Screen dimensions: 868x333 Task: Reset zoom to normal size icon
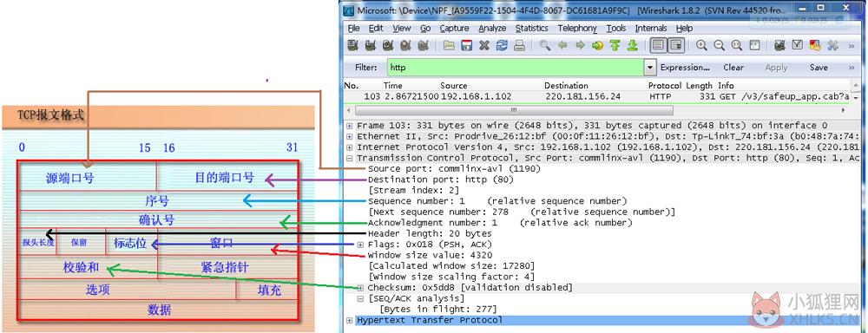[x=737, y=46]
